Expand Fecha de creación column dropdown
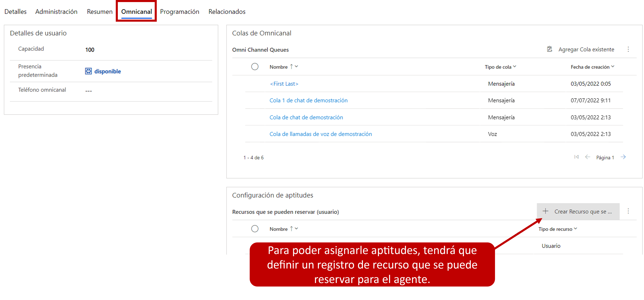 click(x=613, y=67)
